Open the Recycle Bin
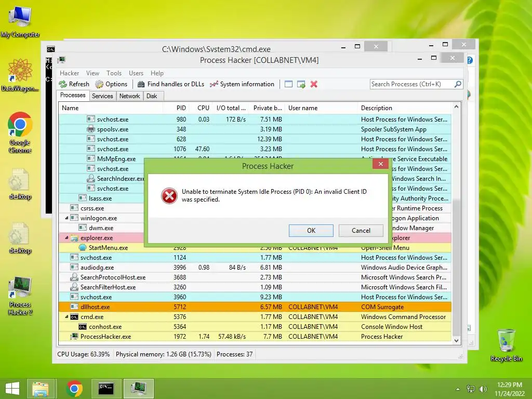This screenshot has width=532, height=399. pos(506,345)
